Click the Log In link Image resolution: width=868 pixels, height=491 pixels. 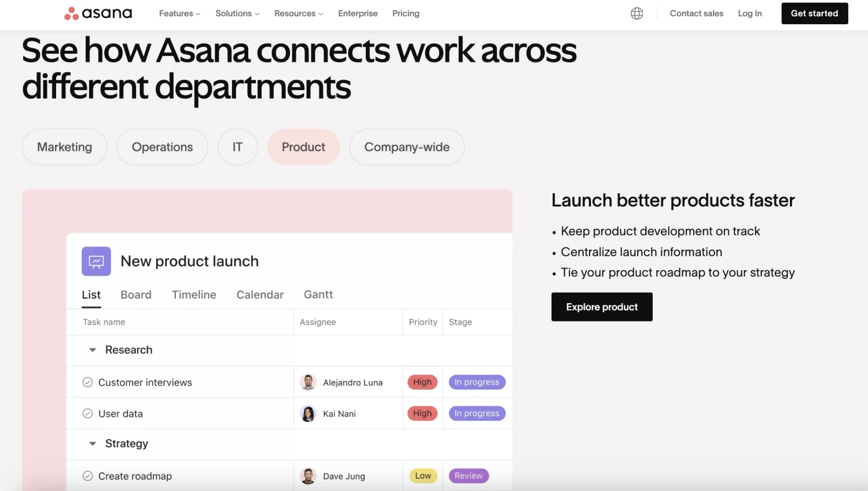[x=749, y=13]
